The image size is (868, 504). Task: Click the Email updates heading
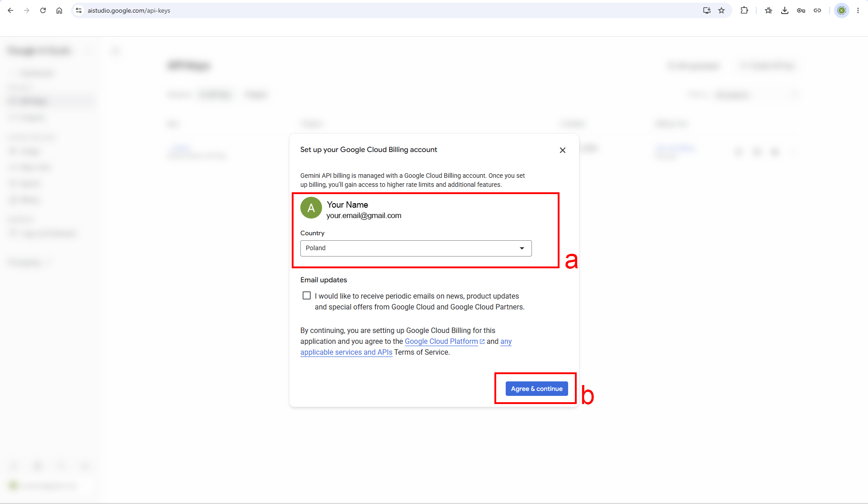click(x=324, y=280)
